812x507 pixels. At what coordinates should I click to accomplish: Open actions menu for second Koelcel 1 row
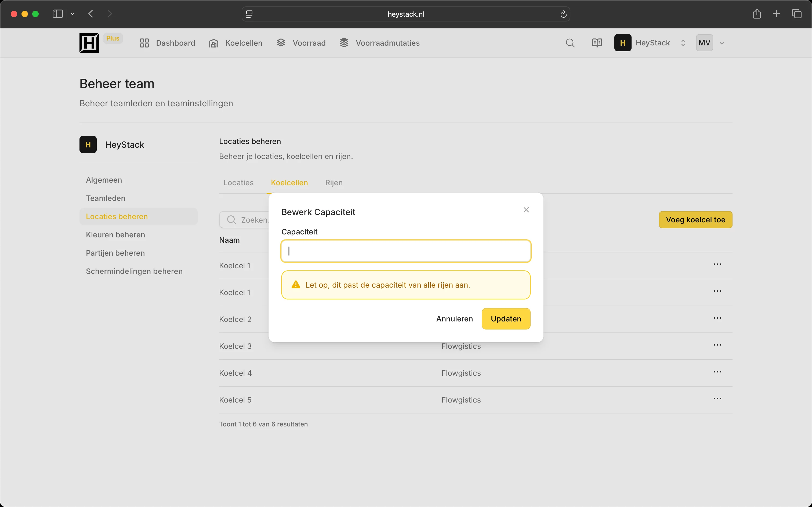pos(717,291)
